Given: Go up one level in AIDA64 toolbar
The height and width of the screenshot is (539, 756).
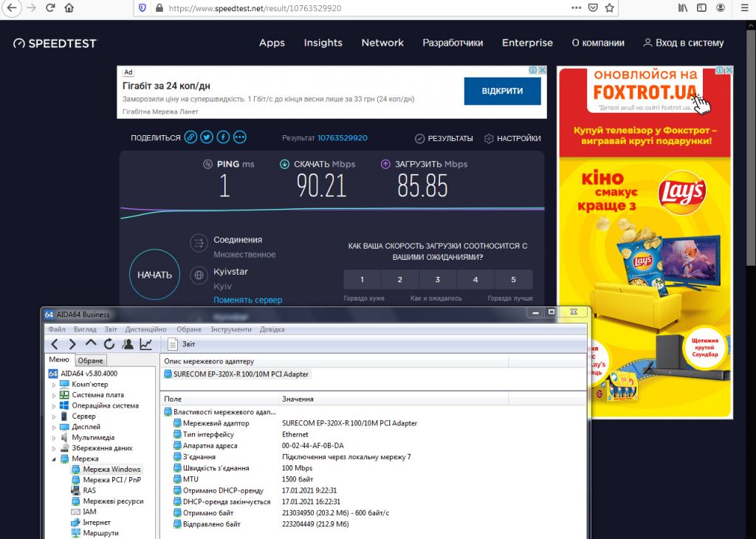Looking at the screenshot, I should [x=91, y=344].
